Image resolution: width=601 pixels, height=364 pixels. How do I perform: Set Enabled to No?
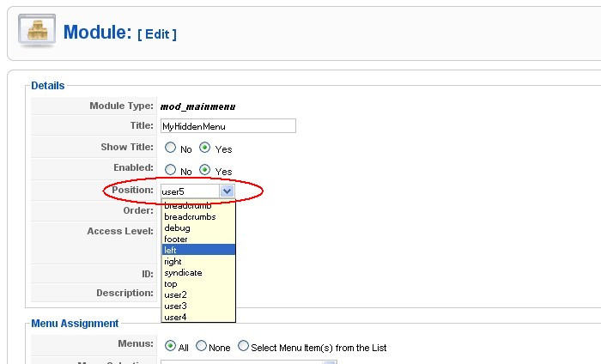click(170, 170)
